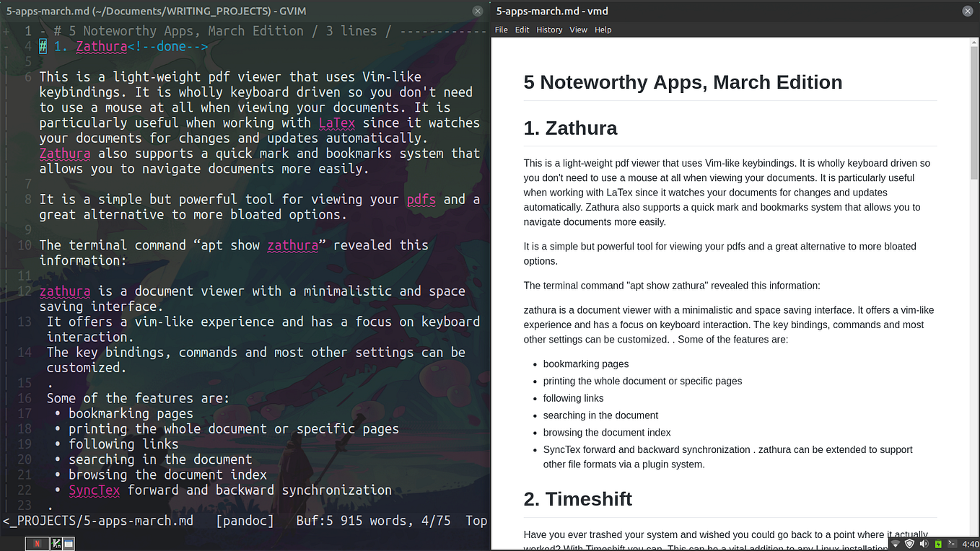Collapse the fold using the minus marker

[x=5, y=46]
